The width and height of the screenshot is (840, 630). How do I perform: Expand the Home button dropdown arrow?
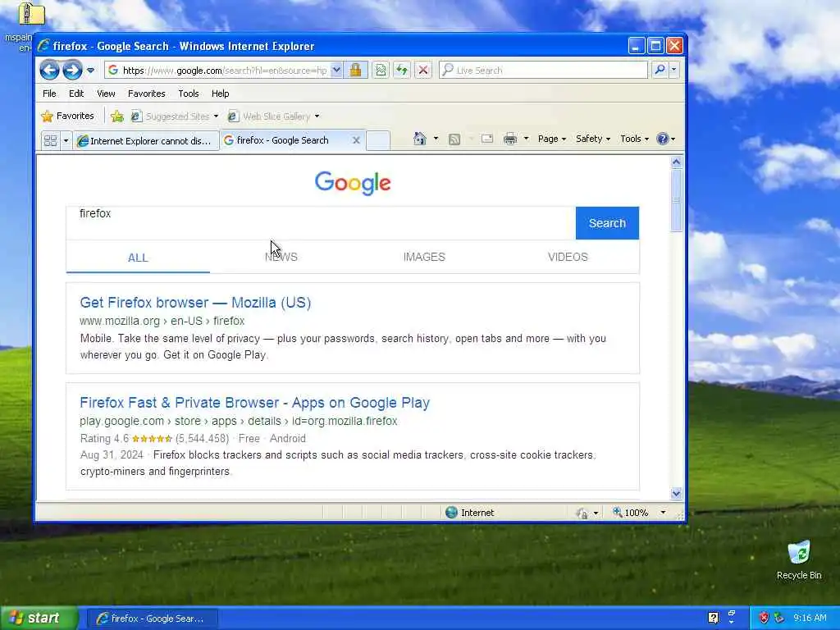click(436, 139)
